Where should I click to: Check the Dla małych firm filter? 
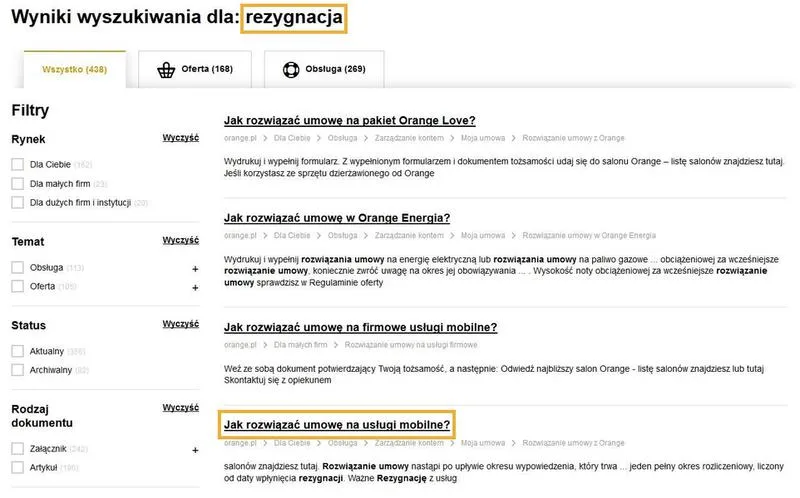coord(18,184)
